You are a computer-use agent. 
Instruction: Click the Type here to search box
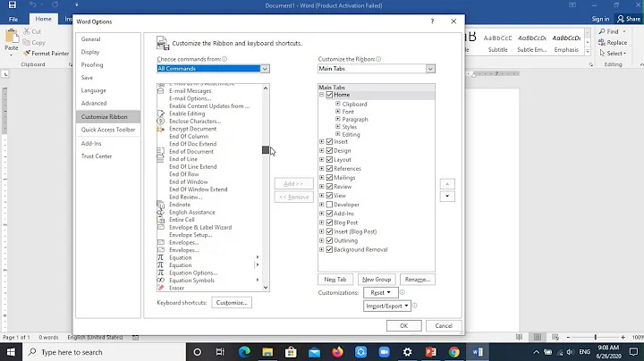point(104,352)
